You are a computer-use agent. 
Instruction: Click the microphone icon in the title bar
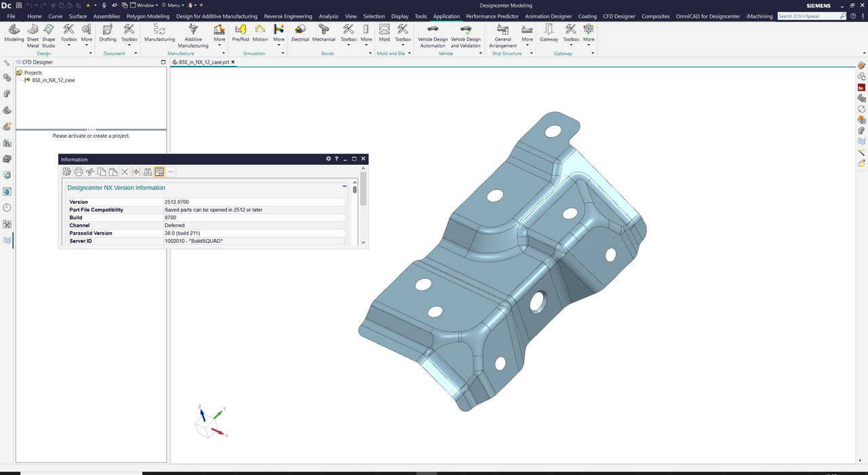(104, 5)
